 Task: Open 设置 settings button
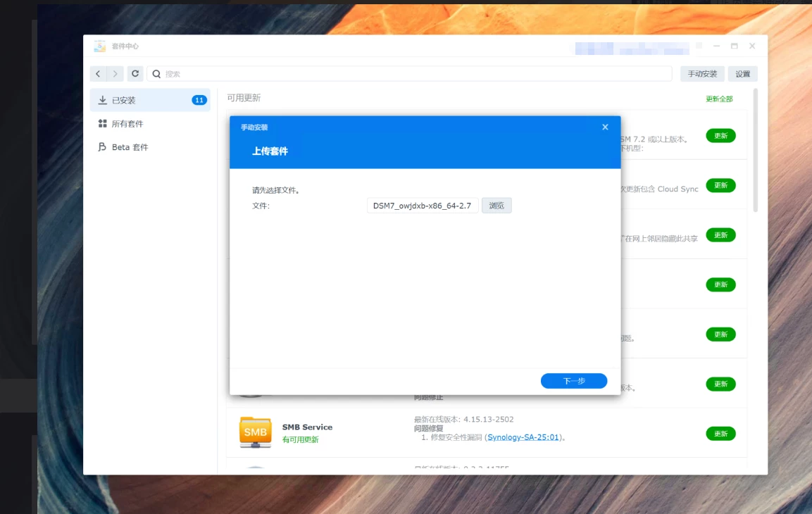742,74
